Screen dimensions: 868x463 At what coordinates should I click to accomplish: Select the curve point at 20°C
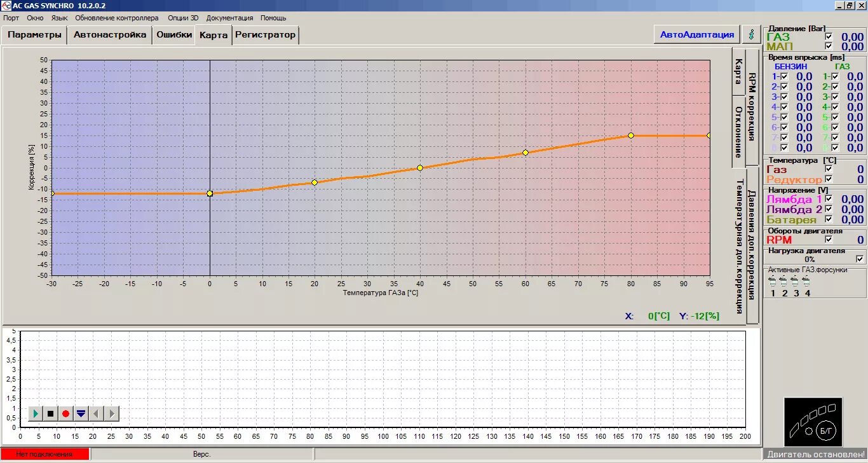coord(315,183)
